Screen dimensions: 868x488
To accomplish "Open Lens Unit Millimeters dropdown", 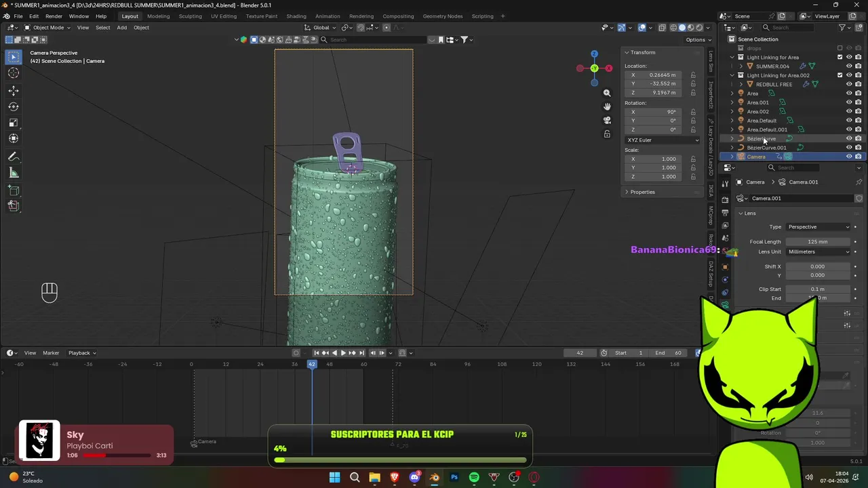I will (x=818, y=252).
